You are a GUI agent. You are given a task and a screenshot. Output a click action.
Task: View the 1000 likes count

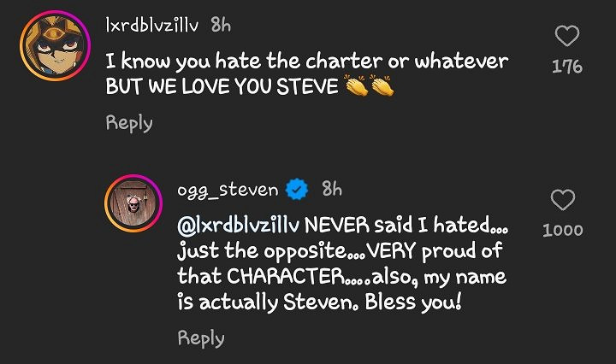click(x=563, y=230)
